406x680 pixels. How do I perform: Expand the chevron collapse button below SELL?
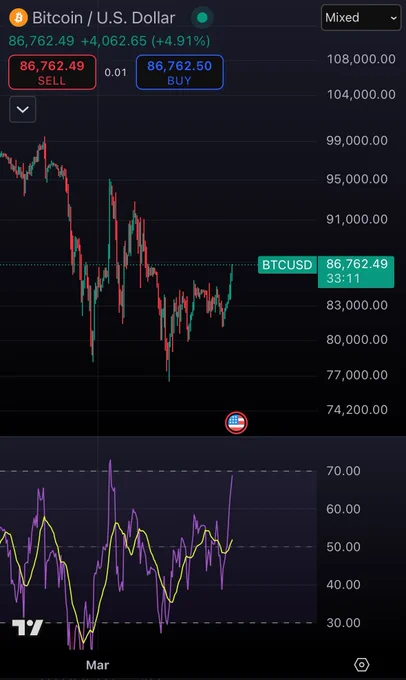[23, 109]
